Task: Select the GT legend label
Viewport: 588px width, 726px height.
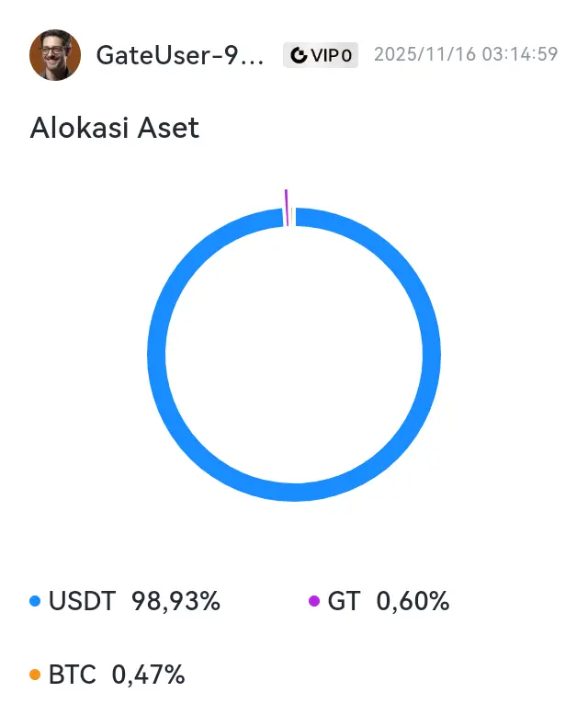Action: 344,601
